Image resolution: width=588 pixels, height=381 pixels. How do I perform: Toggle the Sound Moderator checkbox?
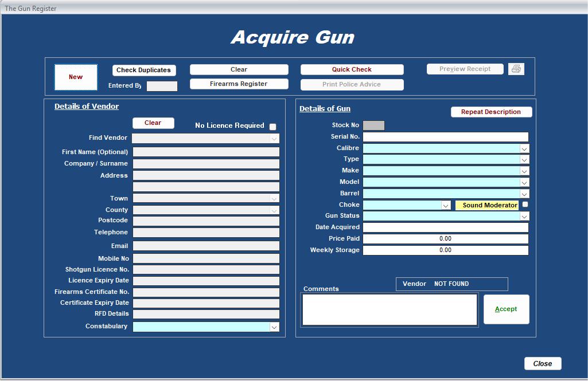[524, 205]
